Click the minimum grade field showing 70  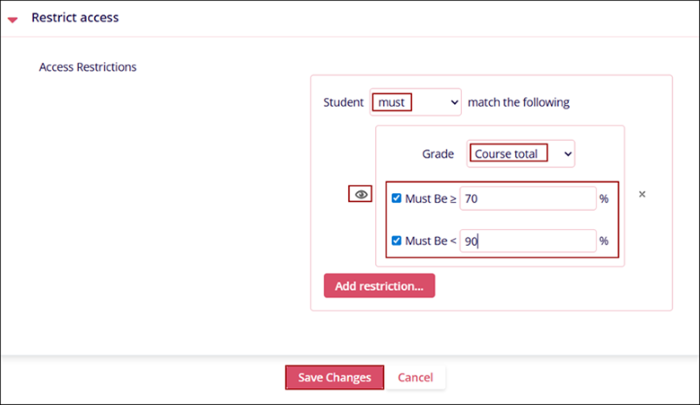(x=527, y=198)
